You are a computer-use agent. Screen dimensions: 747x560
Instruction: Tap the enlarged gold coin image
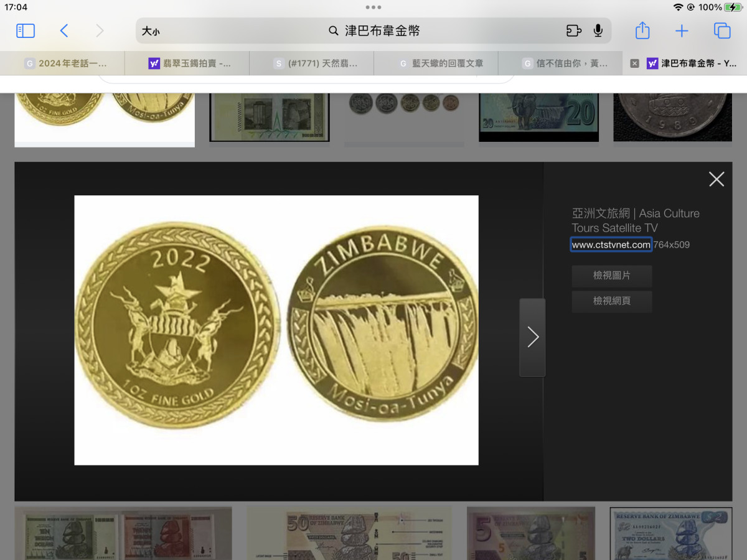pyautogui.click(x=276, y=330)
